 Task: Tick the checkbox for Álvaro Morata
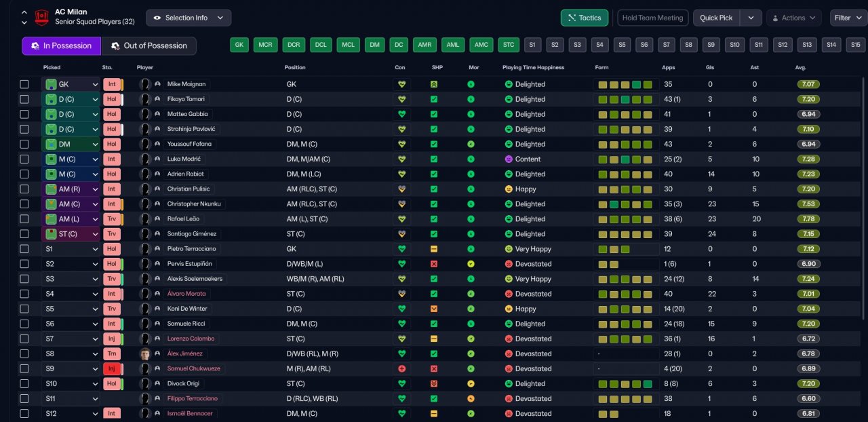click(x=24, y=294)
